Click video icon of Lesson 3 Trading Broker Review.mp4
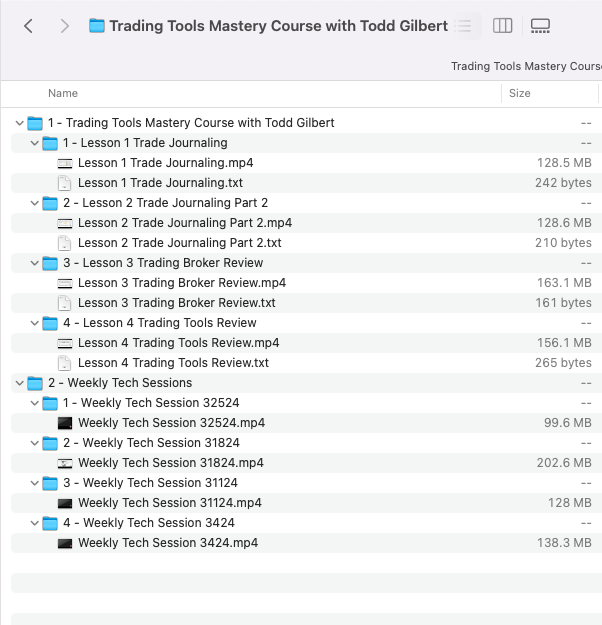 [x=65, y=283]
